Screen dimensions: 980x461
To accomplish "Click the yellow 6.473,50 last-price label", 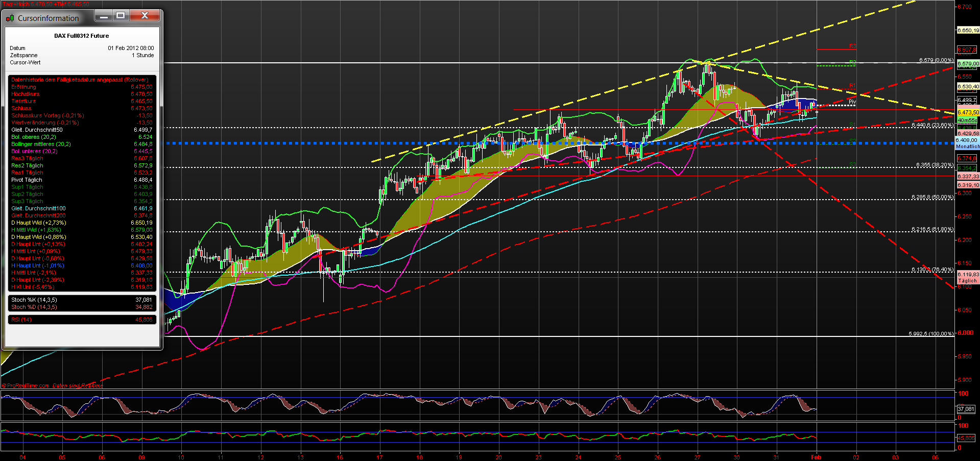I will 967,111.
